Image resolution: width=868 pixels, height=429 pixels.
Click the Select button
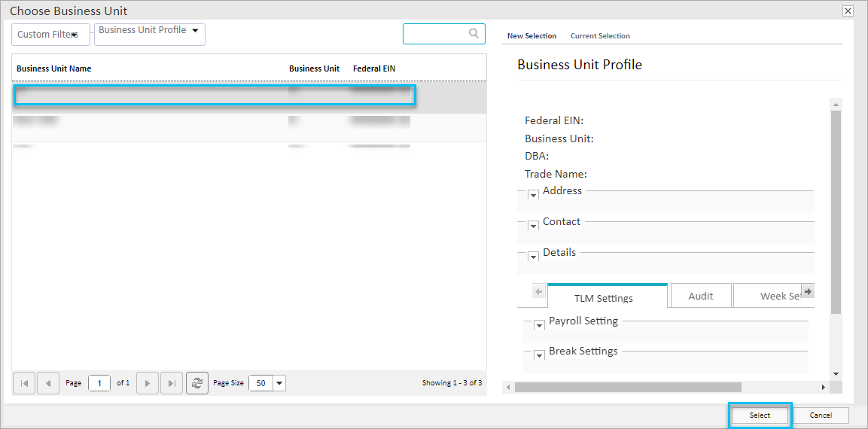pos(760,415)
